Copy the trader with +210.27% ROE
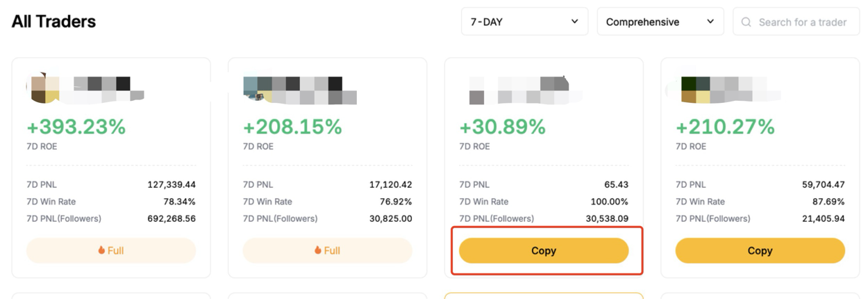 point(760,251)
